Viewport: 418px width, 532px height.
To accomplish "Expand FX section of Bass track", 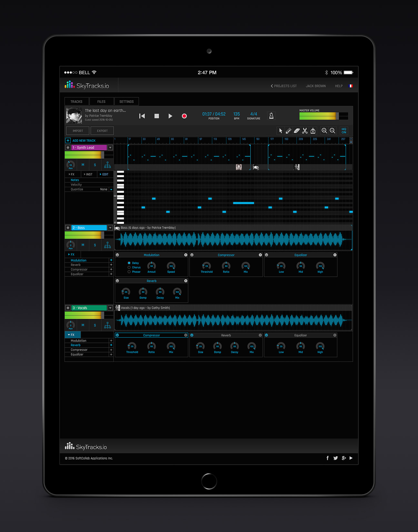I will [x=72, y=255].
